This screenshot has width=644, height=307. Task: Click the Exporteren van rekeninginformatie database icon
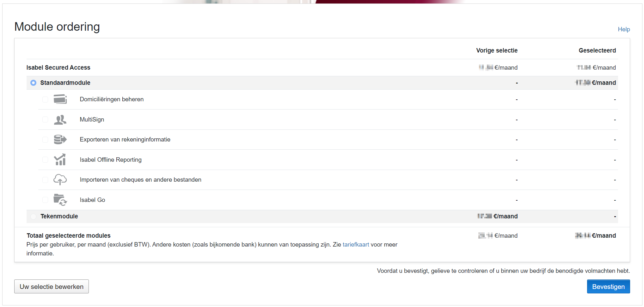pos(60,140)
